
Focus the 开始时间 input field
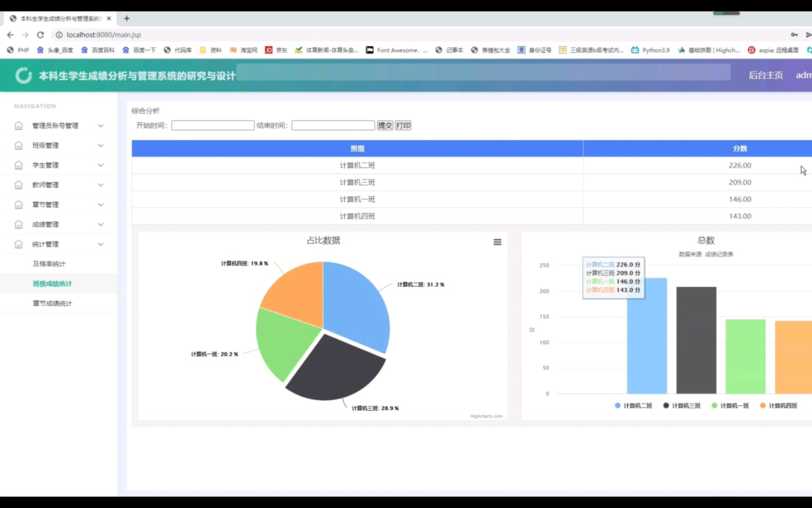(213, 126)
